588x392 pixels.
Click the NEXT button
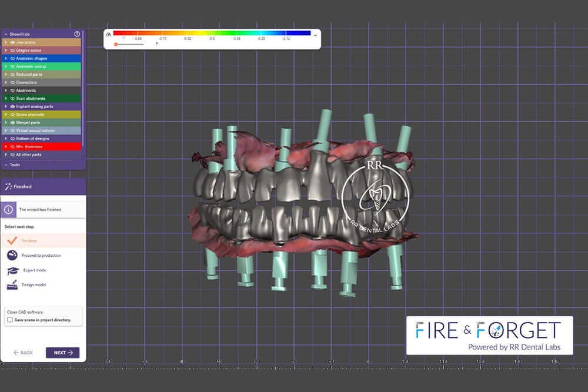coord(62,353)
